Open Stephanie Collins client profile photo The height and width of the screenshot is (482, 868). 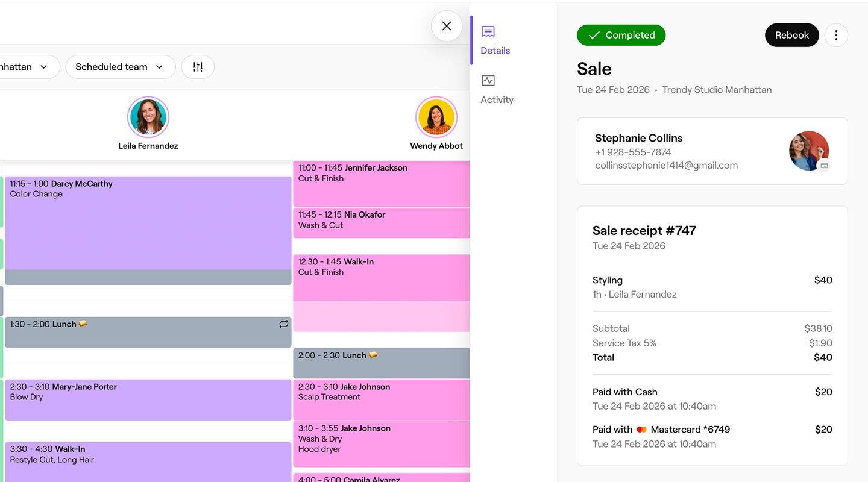click(808, 151)
